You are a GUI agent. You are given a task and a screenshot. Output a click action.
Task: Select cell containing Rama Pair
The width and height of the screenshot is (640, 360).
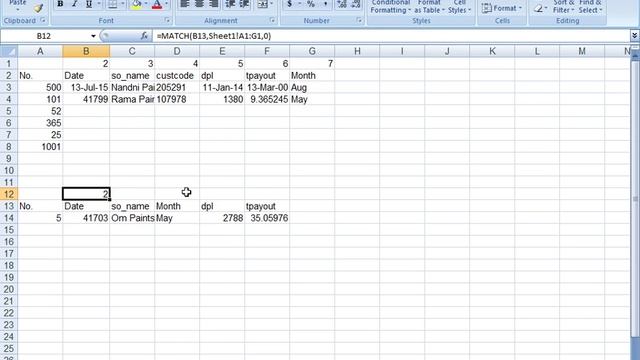click(132, 99)
